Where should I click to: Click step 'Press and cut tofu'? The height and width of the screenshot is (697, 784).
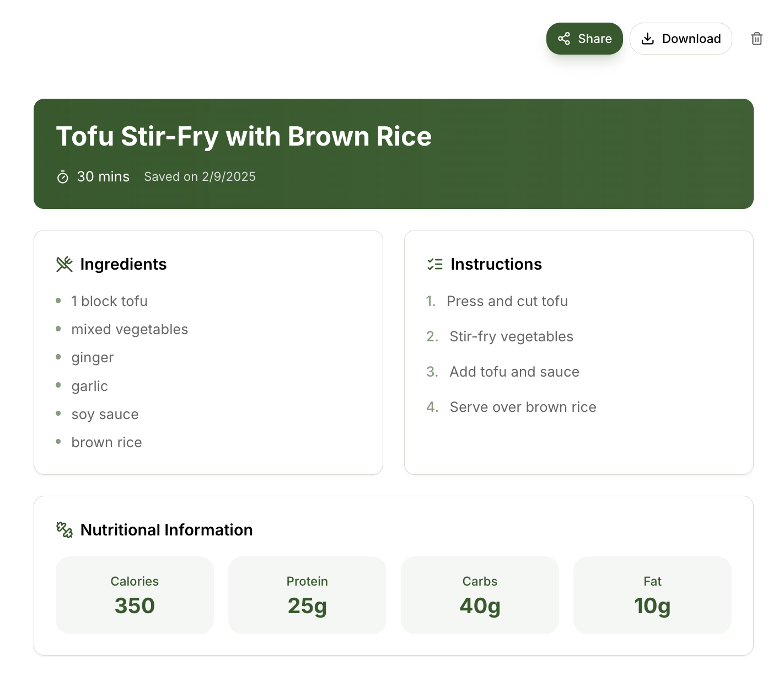[507, 301]
